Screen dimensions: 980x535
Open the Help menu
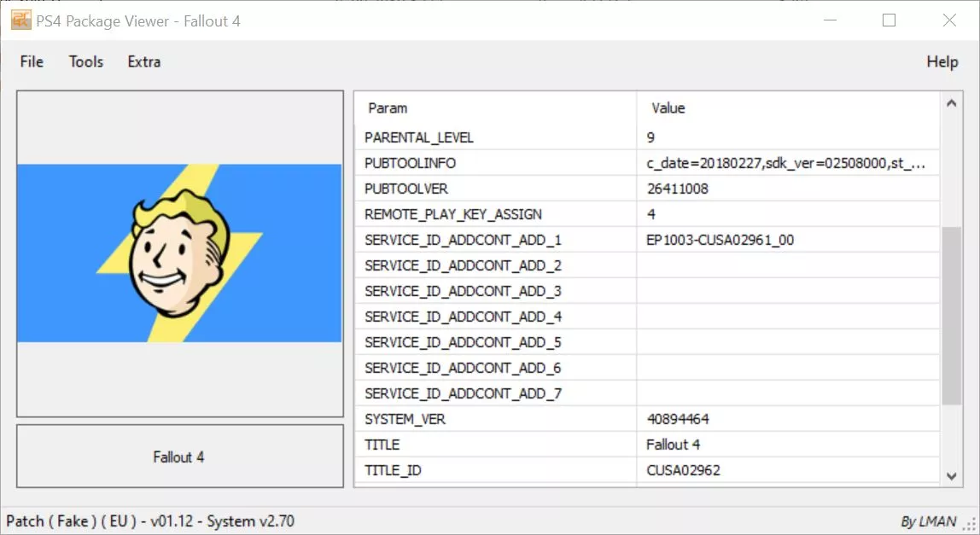click(x=942, y=61)
